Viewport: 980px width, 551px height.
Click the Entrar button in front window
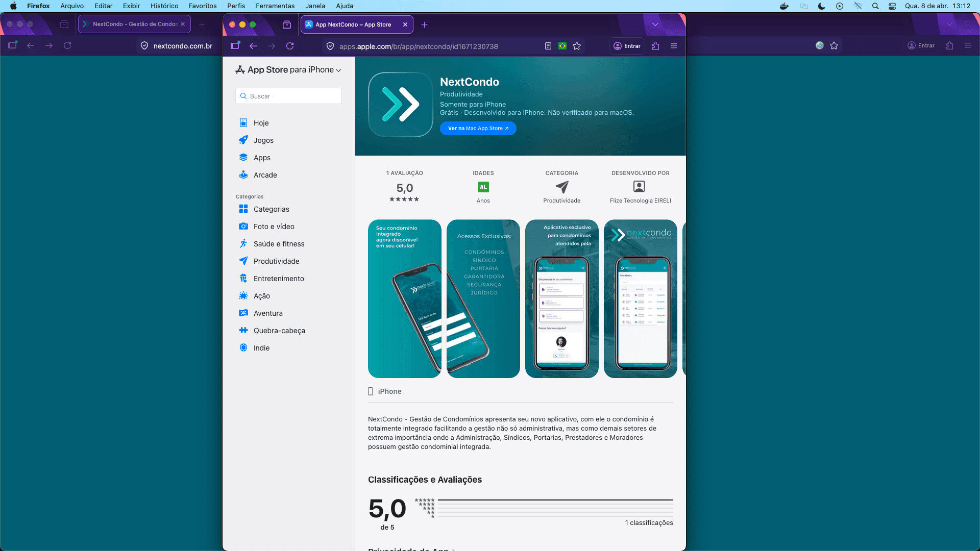(x=627, y=46)
